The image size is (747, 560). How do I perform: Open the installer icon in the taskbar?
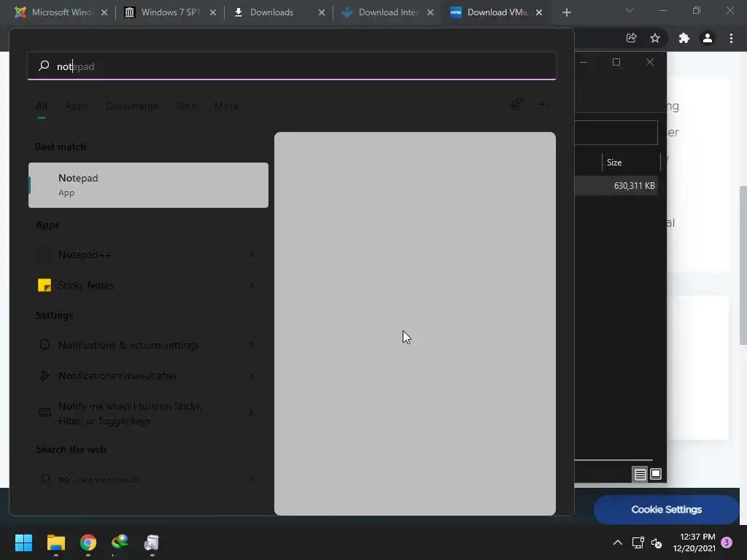point(152,542)
